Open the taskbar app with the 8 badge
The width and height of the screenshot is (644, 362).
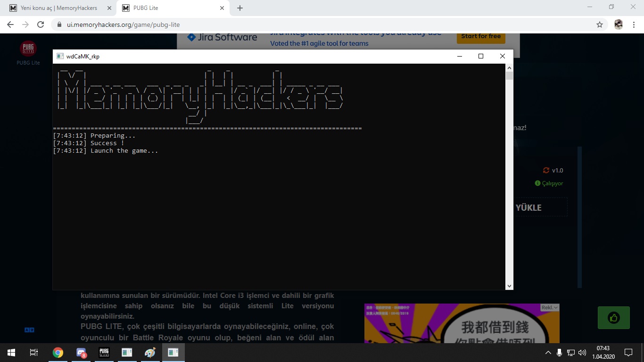81,353
